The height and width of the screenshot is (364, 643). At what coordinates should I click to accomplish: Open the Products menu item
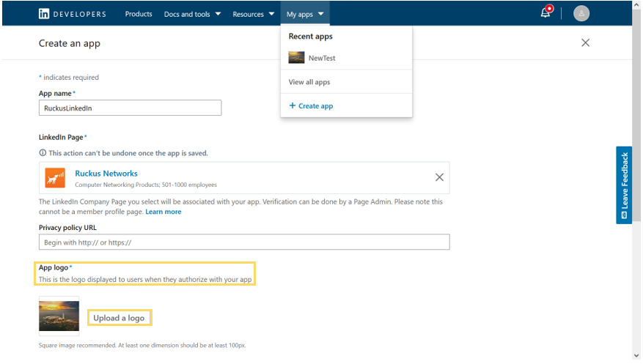click(x=139, y=14)
